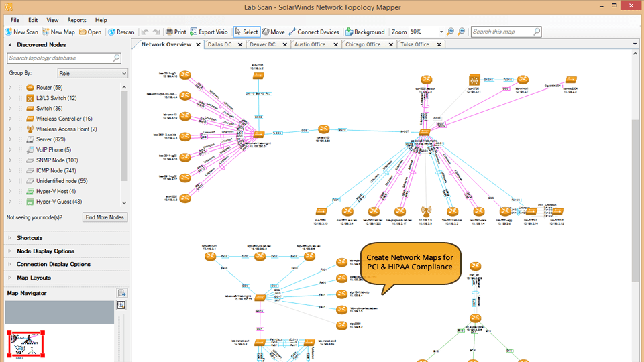Image resolution: width=644 pixels, height=362 pixels.
Task: Collapse the Discovered Nodes panel
Action: (10, 45)
